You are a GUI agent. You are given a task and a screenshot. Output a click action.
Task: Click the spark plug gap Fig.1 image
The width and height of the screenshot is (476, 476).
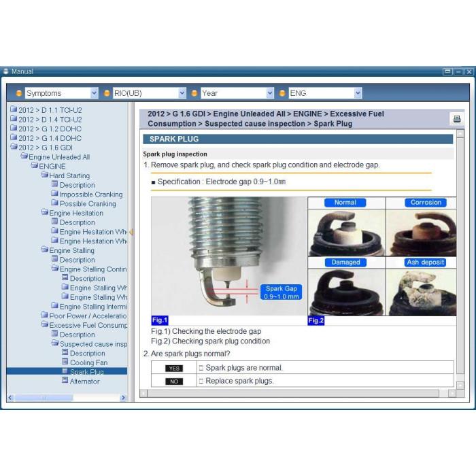point(229,256)
